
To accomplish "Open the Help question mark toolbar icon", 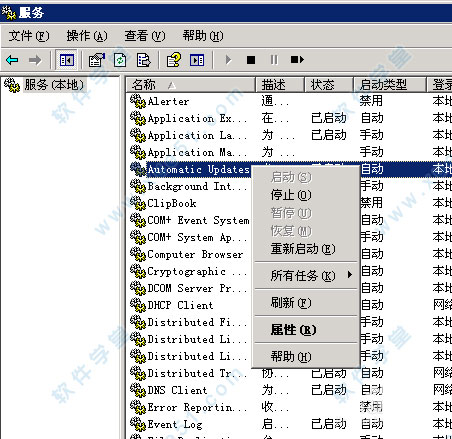I will click(x=174, y=60).
